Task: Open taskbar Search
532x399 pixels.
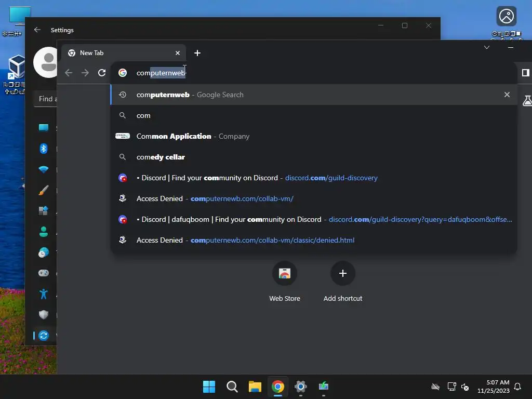Action: pos(232,387)
